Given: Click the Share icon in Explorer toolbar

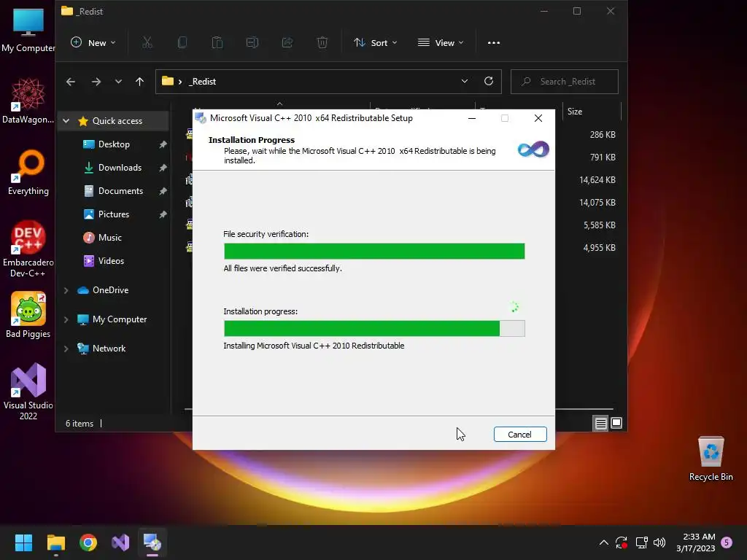Looking at the screenshot, I should (287, 43).
